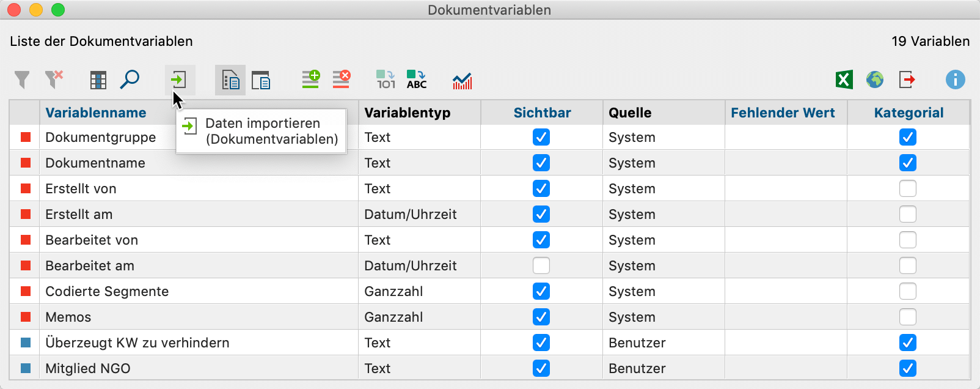Check Kategorial box for Erstellt von

pos(907,188)
